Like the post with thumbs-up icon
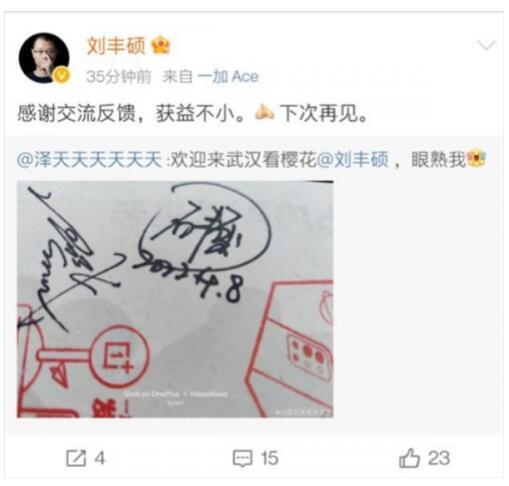The height and width of the screenshot is (486, 509). (409, 458)
